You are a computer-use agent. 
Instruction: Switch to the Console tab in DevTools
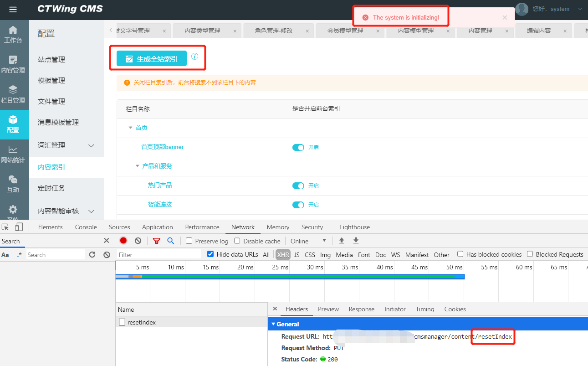point(86,227)
